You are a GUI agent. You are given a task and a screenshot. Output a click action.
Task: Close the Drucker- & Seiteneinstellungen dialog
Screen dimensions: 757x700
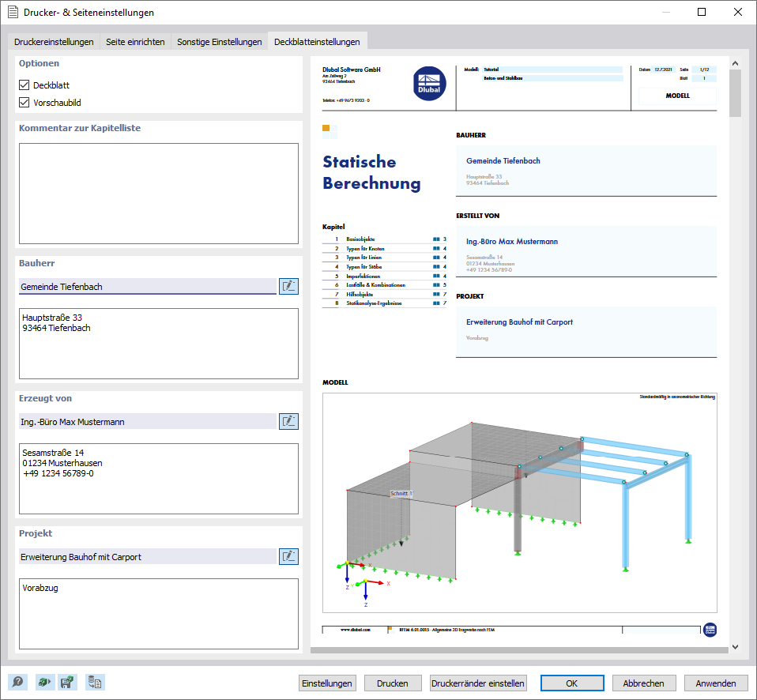738,12
